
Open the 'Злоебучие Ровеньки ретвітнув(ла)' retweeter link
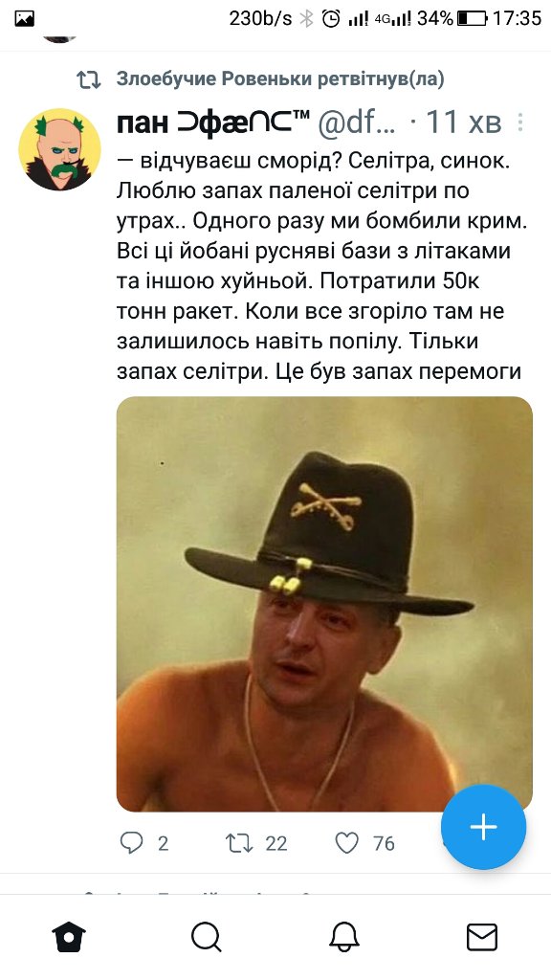(280, 78)
